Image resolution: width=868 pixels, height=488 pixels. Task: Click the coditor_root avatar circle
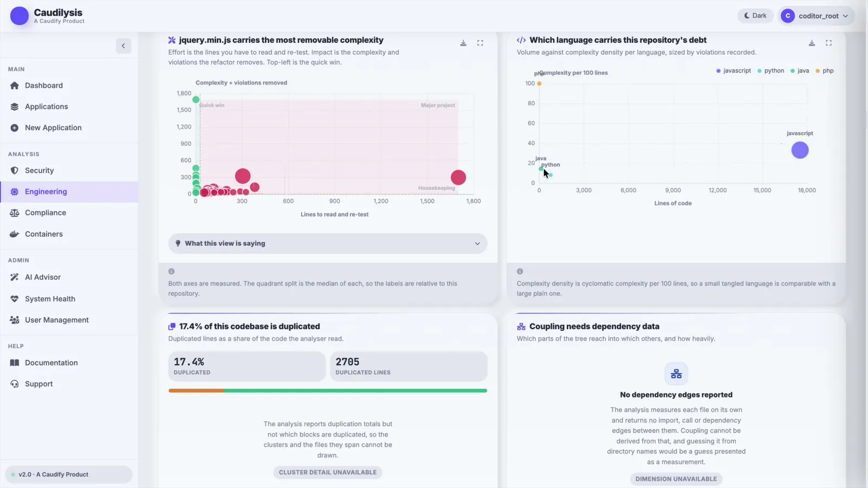click(788, 16)
